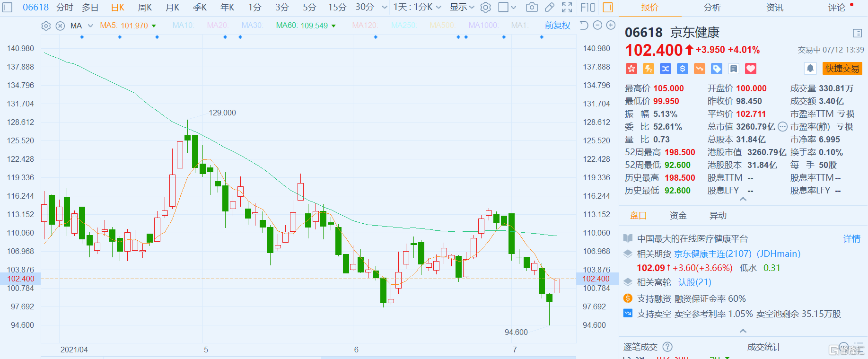Toggle the MA1 moving average line

pos(520,26)
